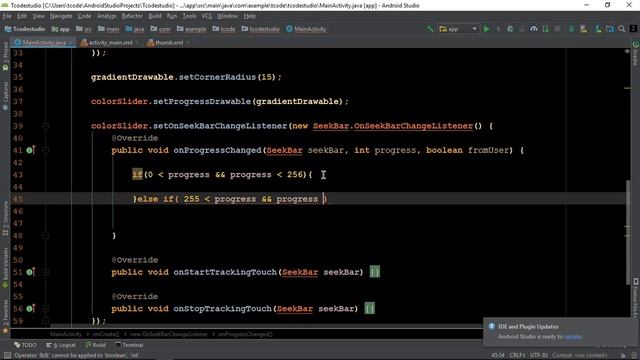The height and width of the screenshot is (360, 640).
Task: Toggle tool window buttons icon bottom-left
Action: (7, 356)
